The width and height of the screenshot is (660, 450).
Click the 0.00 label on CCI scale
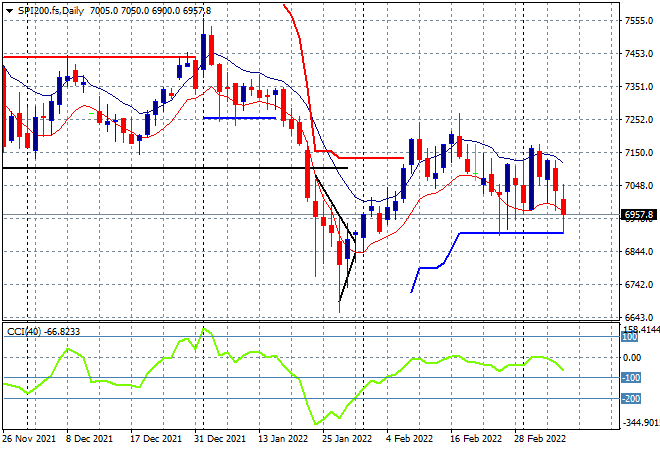[631, 357]
